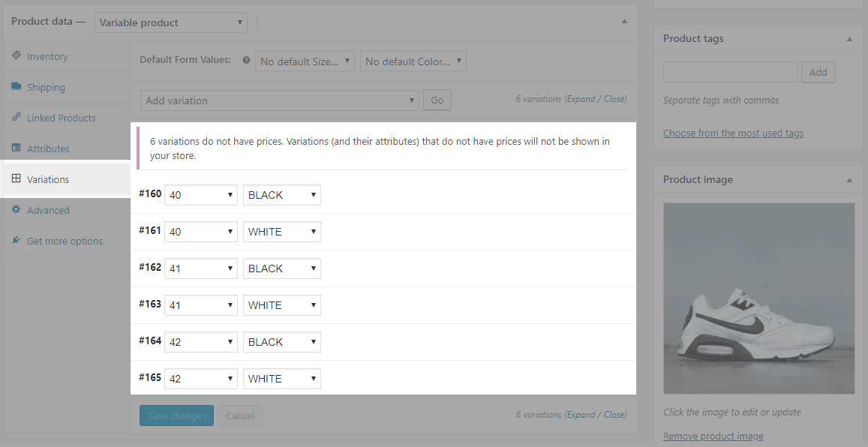Click the Attributes list icon
Viewport: 868px width, 447px height.
17,148
